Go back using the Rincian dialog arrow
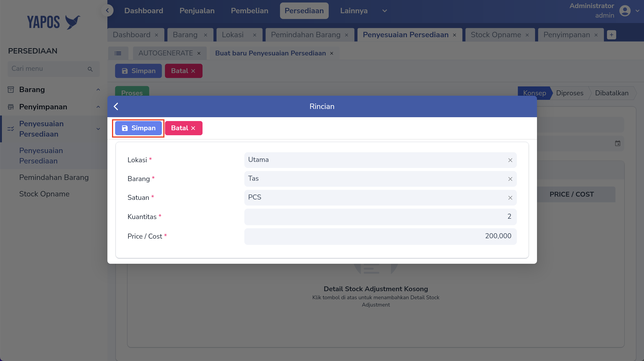 [x=116, y=106]
